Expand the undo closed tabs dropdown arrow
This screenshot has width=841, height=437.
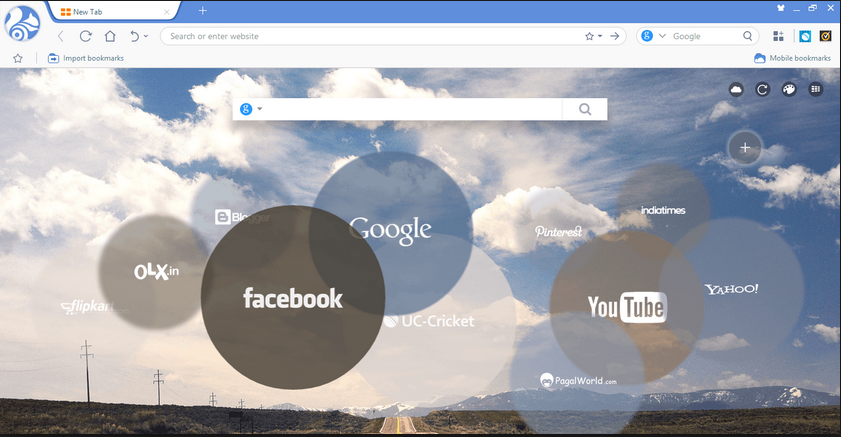[146, 36]
